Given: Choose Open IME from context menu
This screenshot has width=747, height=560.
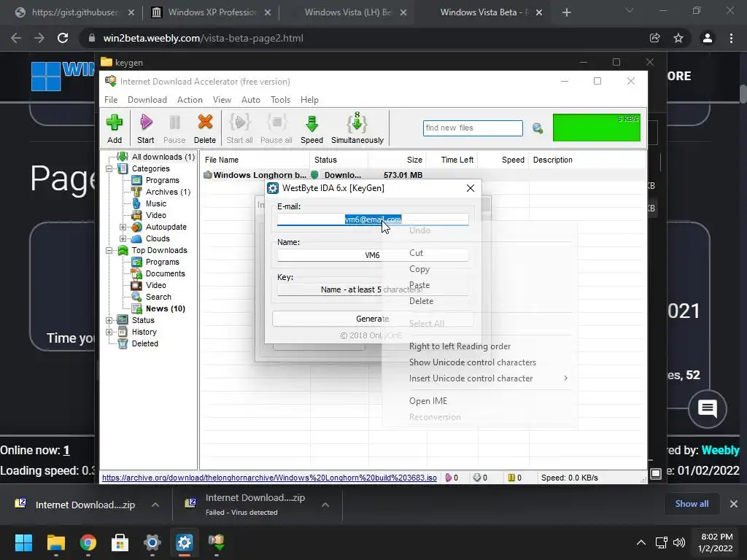Looking at the screenshot, I should tap(480, 401).
